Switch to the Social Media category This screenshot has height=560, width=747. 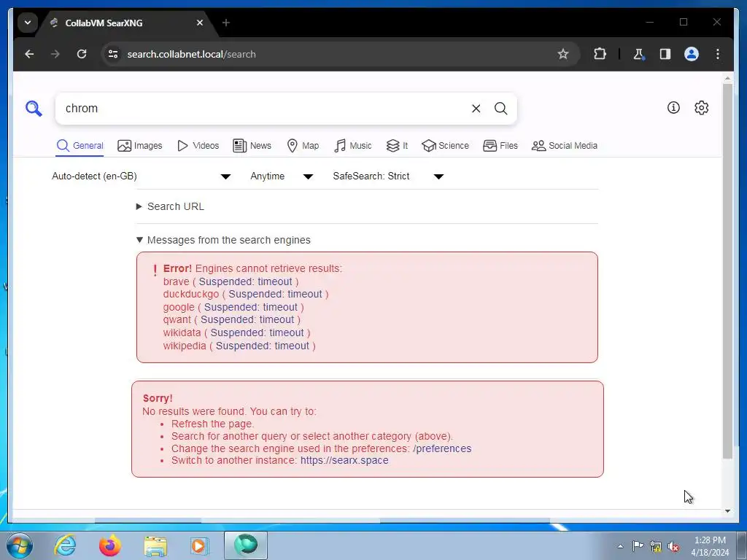tap(565, 146)
